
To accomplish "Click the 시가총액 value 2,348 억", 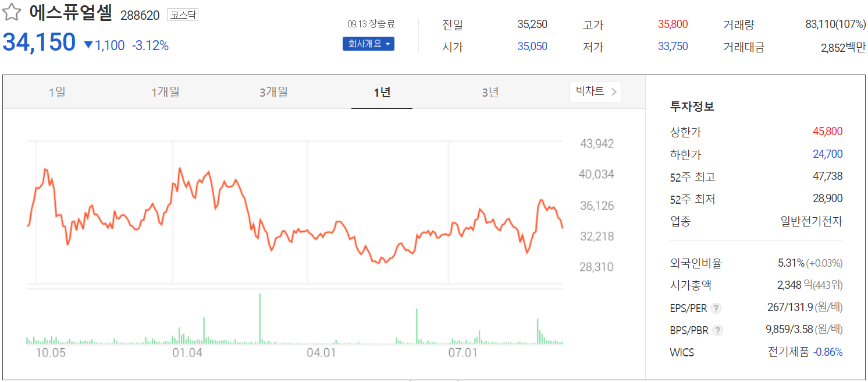I will tap(794, 285).
